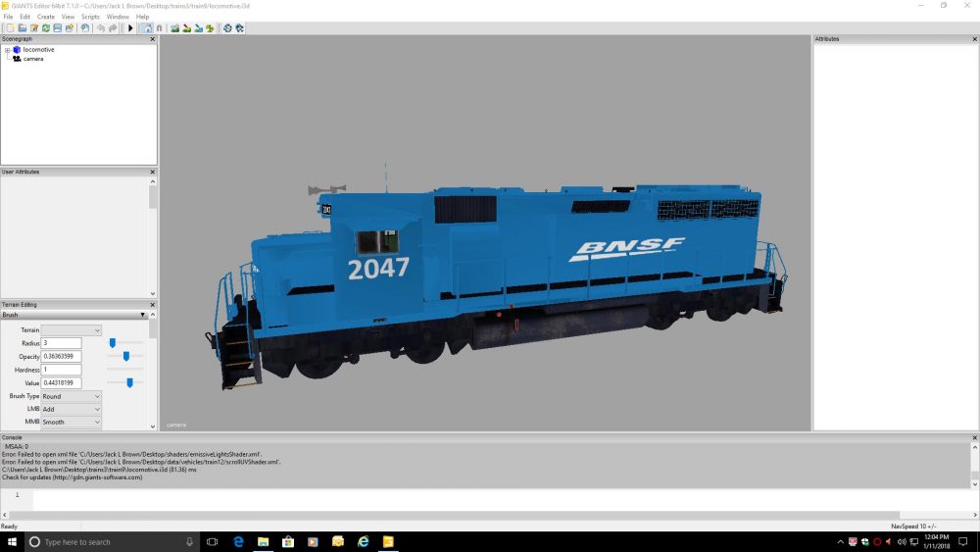Click the Terrain Editing scroll-down arrow

point(153,427)
